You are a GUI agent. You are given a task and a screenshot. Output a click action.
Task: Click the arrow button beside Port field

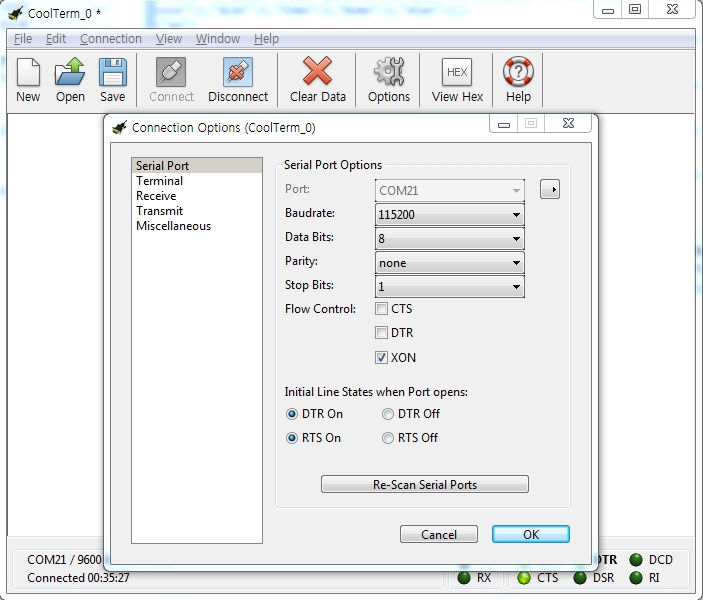pos(549,190)
